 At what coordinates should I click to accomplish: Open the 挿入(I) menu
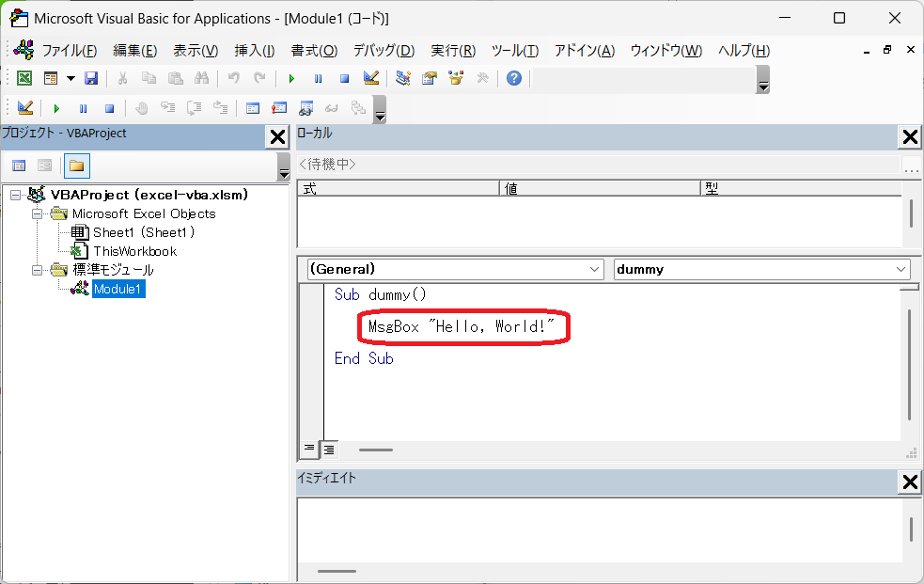255,51
